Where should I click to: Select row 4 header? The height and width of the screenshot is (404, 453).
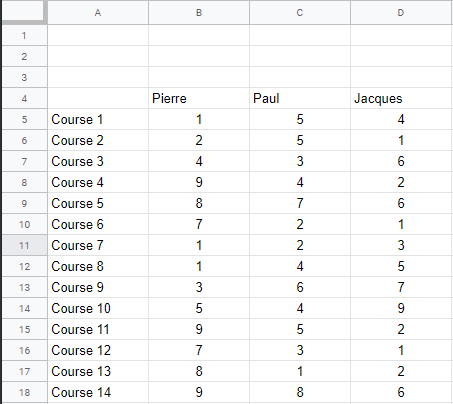pos(24,98)
